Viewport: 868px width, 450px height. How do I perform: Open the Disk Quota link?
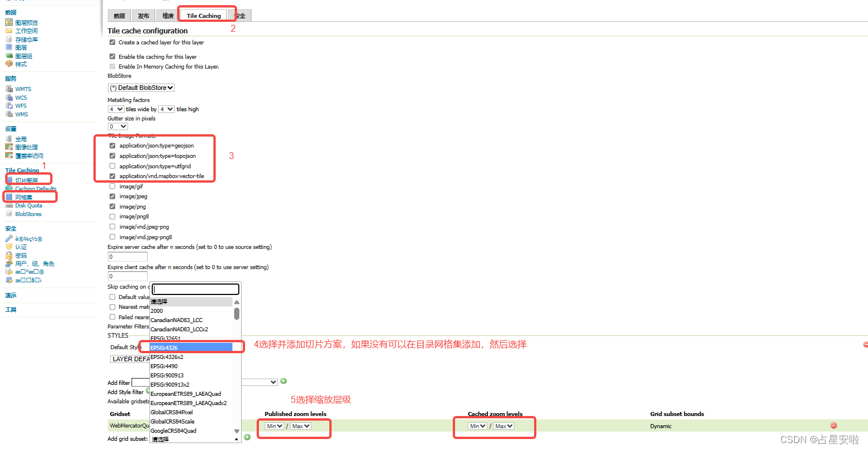29,205
